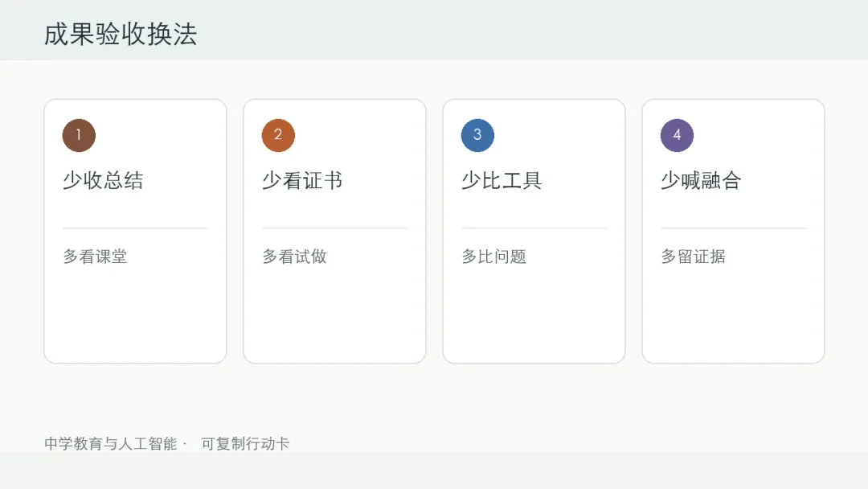Click the dot separator in footer
The width and height of the screenshot is (868, 489).
pyautogui.click(x=185, y=444)
